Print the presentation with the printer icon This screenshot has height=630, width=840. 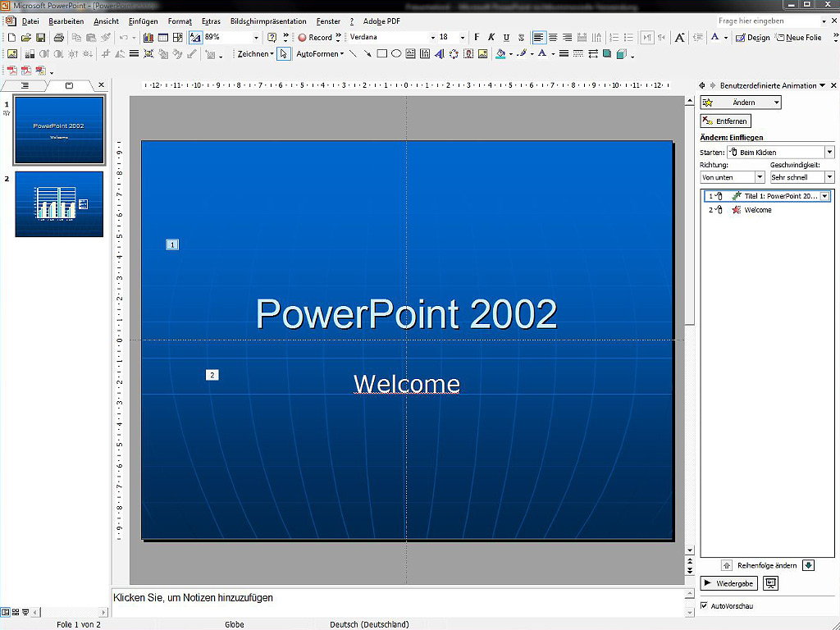59,38
